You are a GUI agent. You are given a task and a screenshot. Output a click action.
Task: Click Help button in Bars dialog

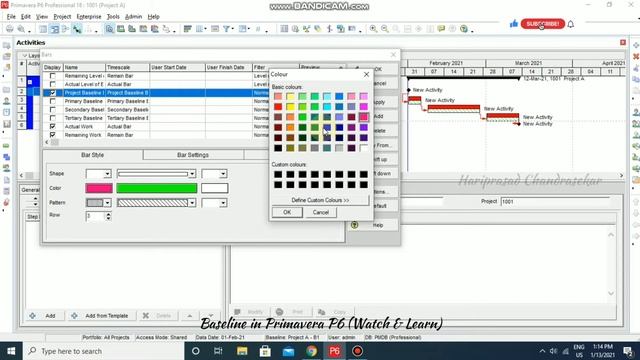click(x=373, y=225)
